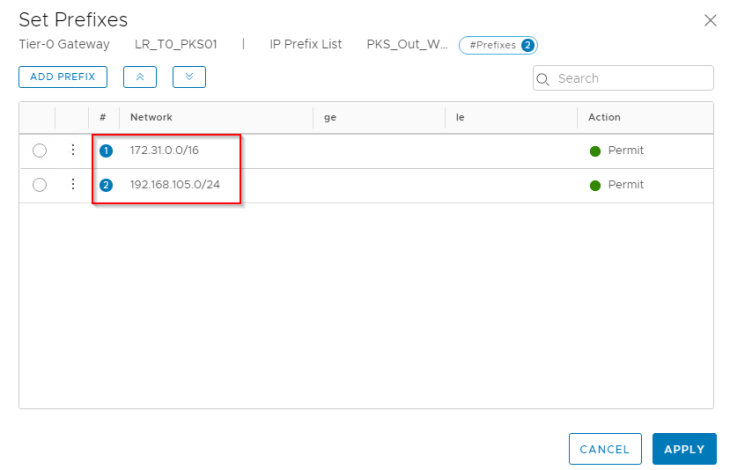
Task: Click the ADD PREFIX button
Action: 63,77
